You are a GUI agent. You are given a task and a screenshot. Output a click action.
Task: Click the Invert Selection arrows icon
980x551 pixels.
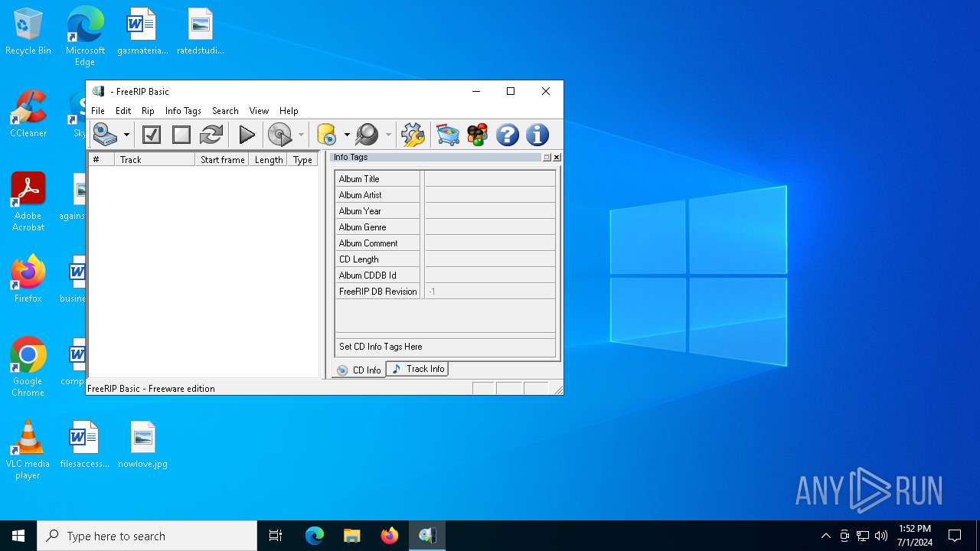tap(211, 135)
